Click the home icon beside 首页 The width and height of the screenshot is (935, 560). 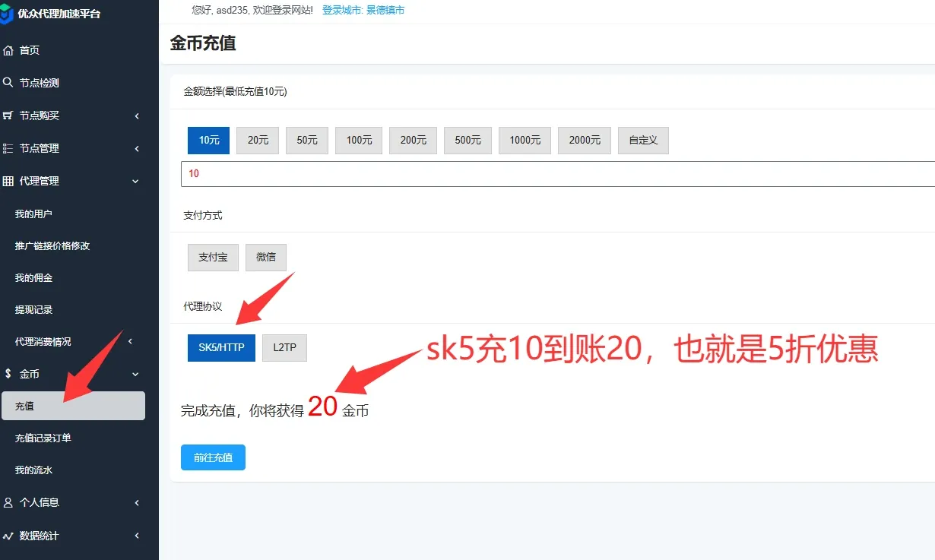(8, 50)
